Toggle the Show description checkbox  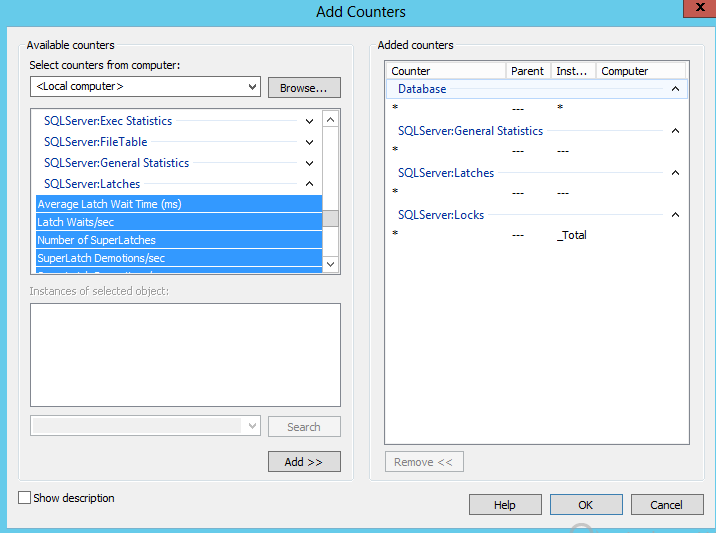click(x=24, y=497)
